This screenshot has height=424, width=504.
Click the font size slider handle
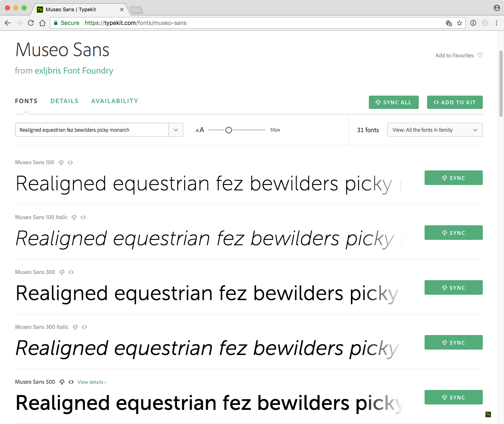[228, 130]
